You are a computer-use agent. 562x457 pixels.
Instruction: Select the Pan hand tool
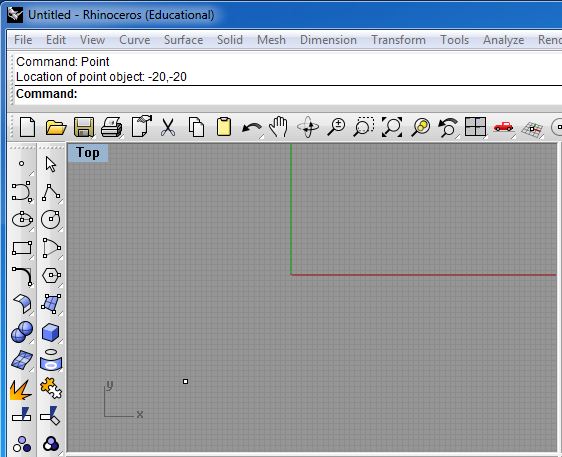tap(278, 127)
